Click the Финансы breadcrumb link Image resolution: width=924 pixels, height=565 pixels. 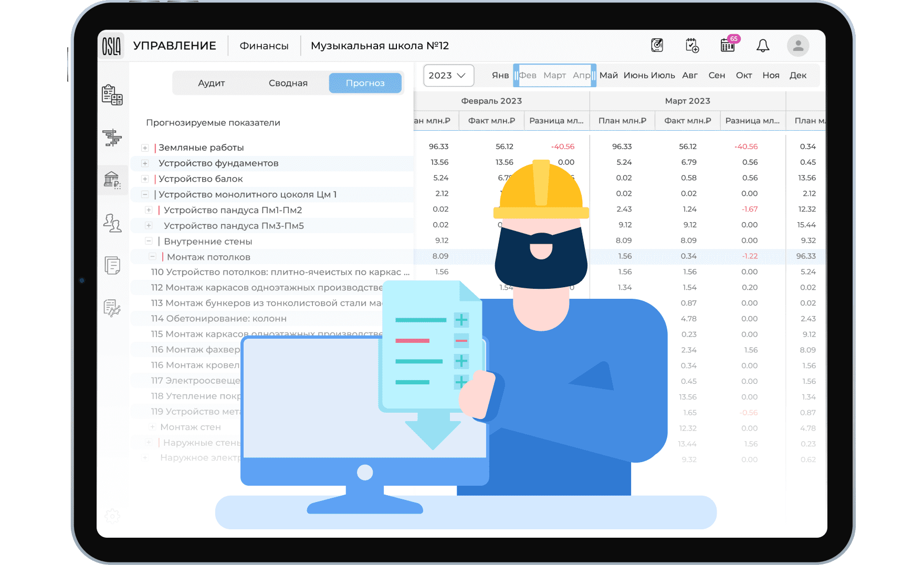point(264,46)
